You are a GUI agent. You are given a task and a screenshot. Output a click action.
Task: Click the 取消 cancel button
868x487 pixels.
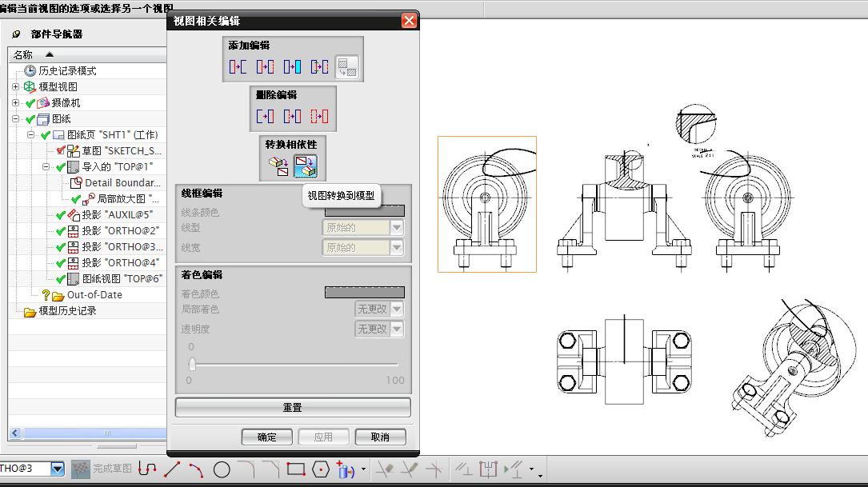pyautogui.click(x=380, y=437)
